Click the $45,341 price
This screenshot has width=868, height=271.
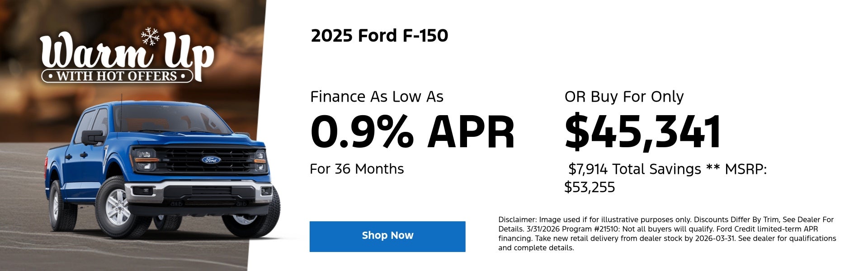(642, 132)
